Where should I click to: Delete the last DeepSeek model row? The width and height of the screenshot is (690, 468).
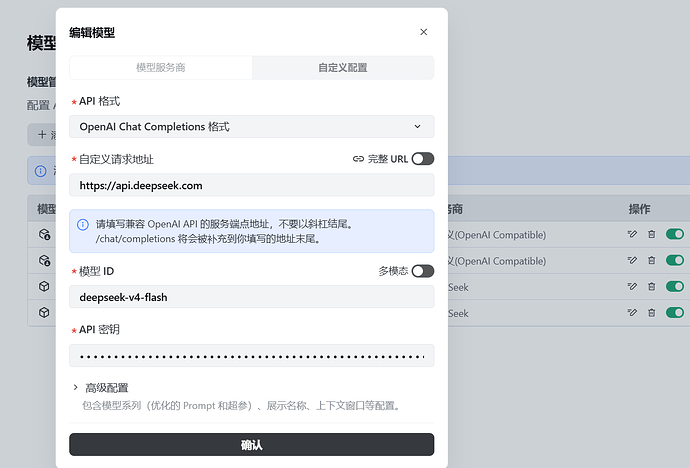point(652,313)
